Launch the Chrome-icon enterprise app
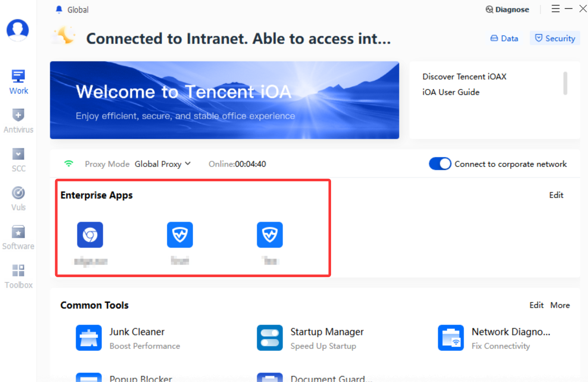The image size is (588, 382). coord(90,235)
